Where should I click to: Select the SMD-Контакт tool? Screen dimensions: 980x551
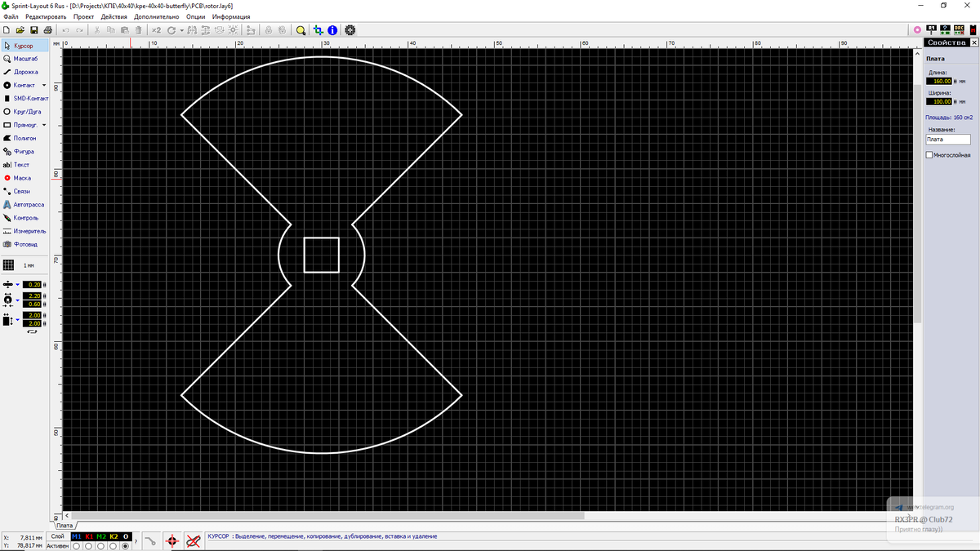coord(24,98)
